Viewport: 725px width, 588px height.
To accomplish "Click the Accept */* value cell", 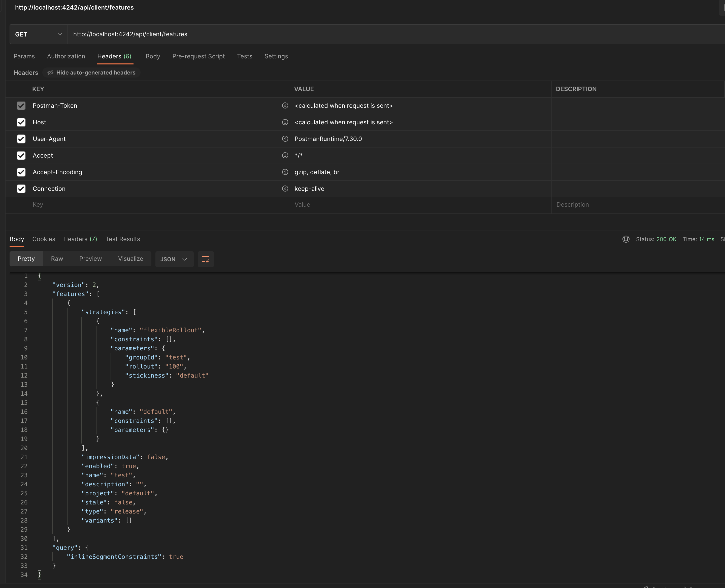I will (x=421, y=156).
